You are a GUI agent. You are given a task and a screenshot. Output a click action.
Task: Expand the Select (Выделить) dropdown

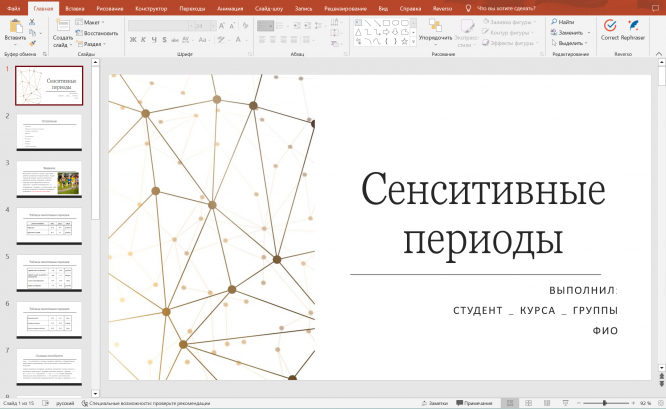click(572, 43)
